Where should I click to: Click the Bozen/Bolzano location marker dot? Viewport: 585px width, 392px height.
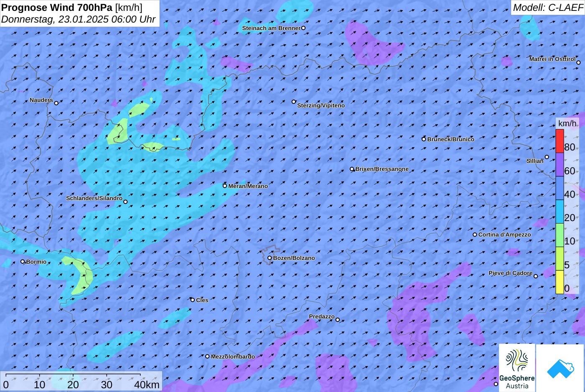(270, 258)
